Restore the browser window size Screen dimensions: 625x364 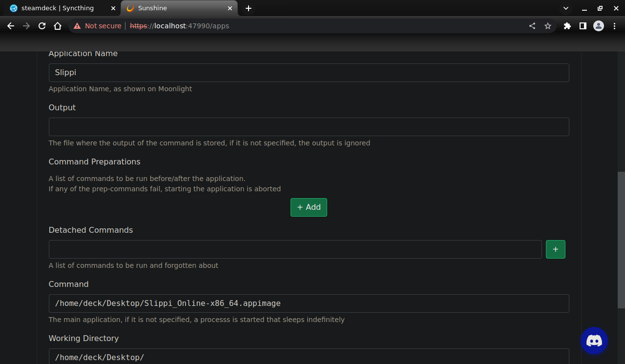pos(600,8)
